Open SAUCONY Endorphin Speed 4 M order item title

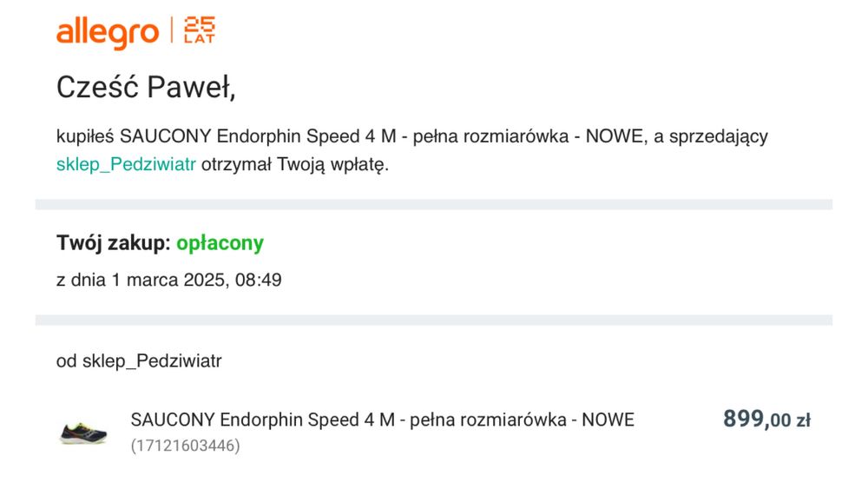click(383, 420)
